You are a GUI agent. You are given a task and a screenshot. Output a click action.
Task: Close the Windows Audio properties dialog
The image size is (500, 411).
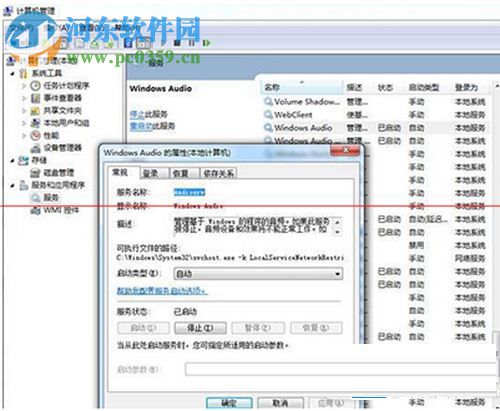point(345,151)
